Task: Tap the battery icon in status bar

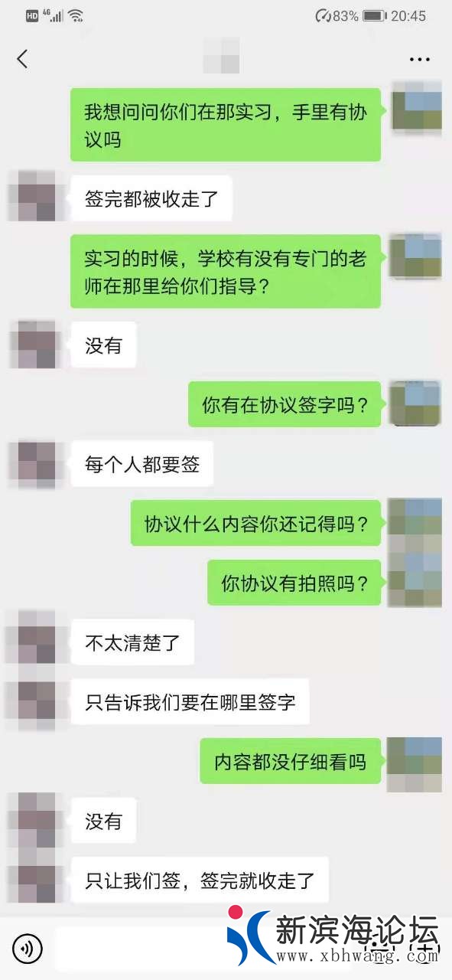Action: [x=374, y=15]
